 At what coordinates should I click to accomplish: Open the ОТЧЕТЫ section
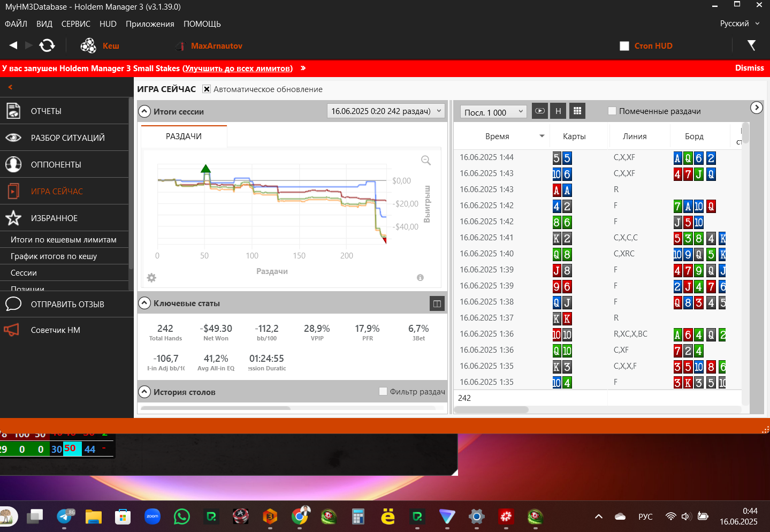coord(64,111)
